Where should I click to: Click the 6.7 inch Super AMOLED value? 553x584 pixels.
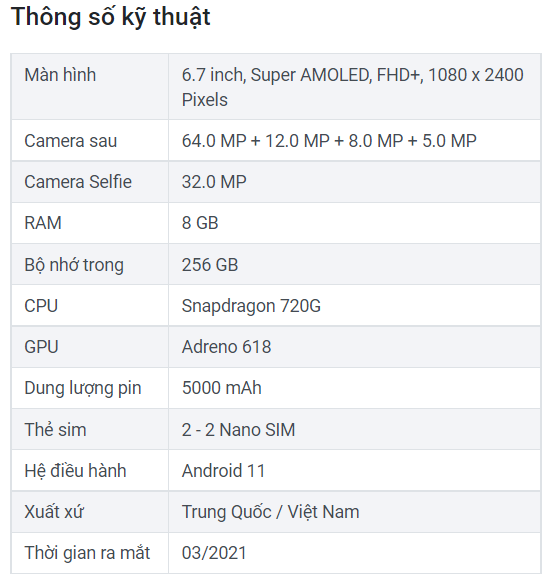pos(352,87)
